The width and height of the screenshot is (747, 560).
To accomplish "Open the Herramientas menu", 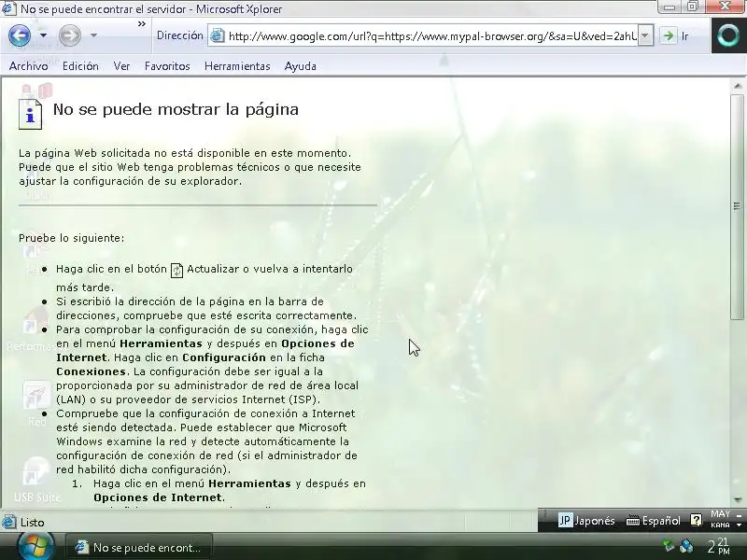I will 237,66.
